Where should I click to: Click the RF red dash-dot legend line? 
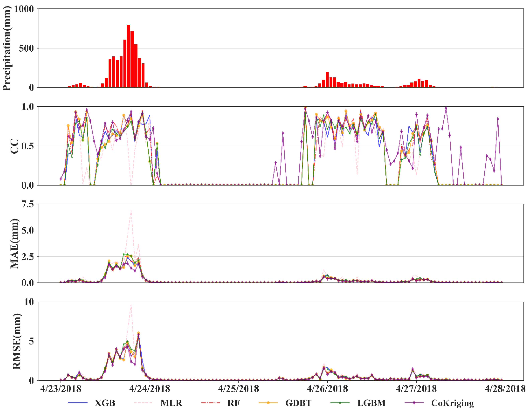[210, 403]
